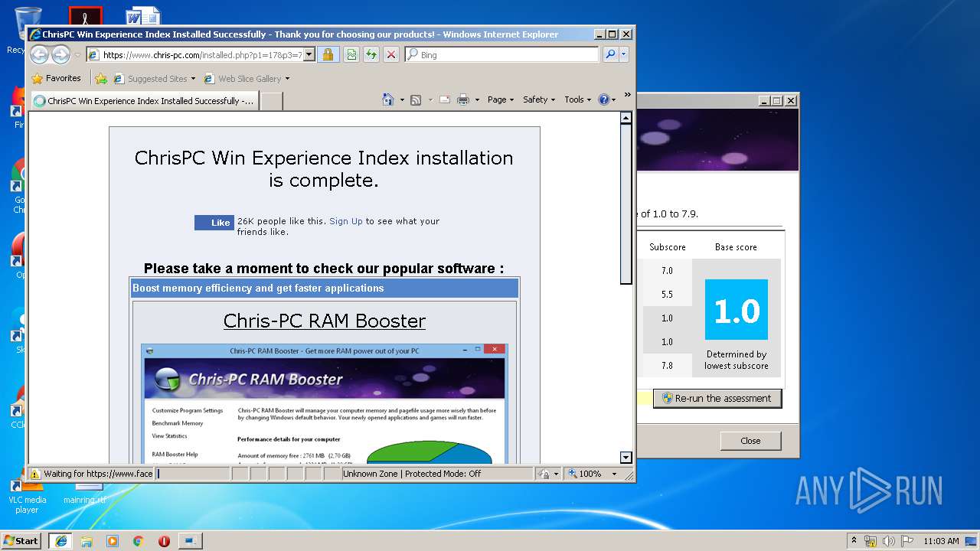Click the Compatibility View icon

(x=351, y=54)
